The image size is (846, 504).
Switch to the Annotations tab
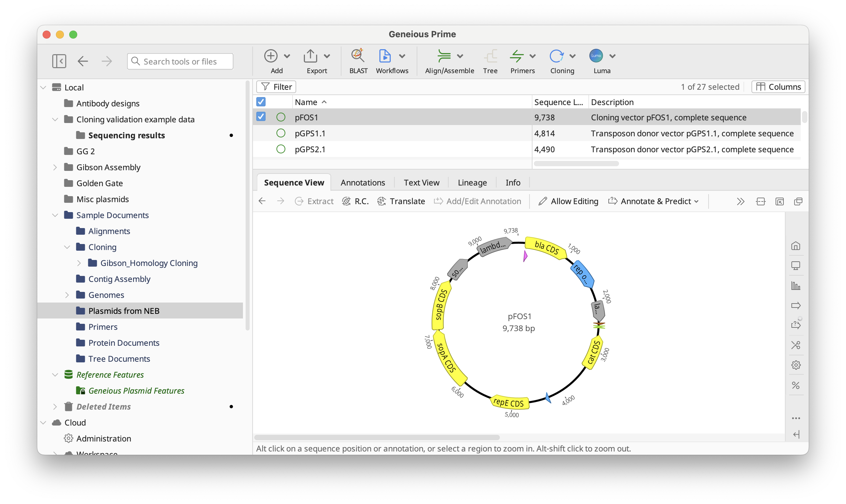coord(363,183)
